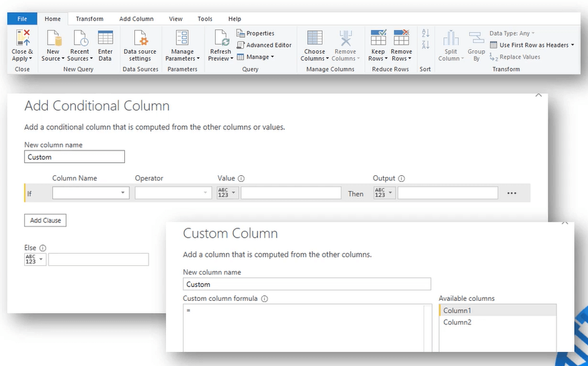Click the Custom Column name field

click(x=306, y=284)
